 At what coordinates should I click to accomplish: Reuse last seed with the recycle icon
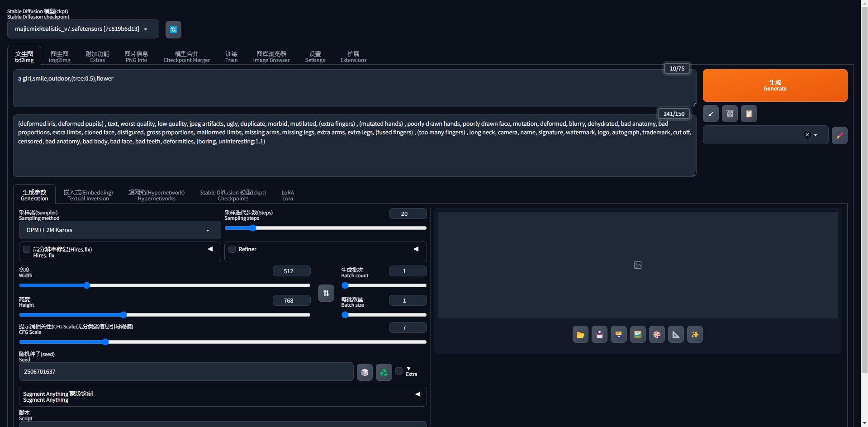point(384,372)
